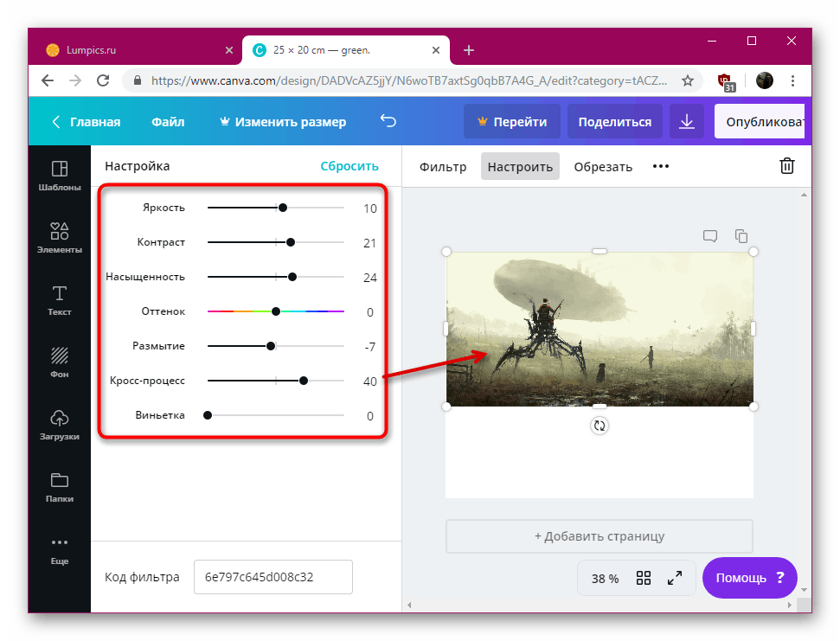Screen dimensions: 840x641
Task: Open the browser profile avatar
Action: click(x=765, y=80)
